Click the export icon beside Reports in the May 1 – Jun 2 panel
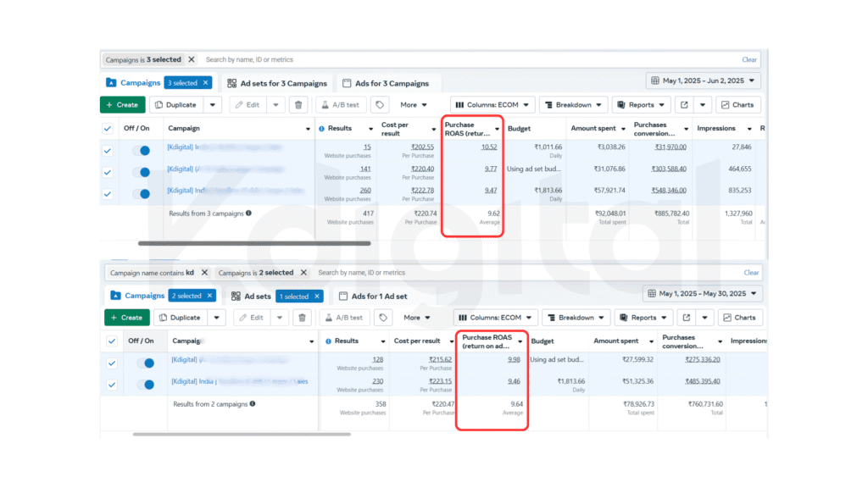 [684, 105]
